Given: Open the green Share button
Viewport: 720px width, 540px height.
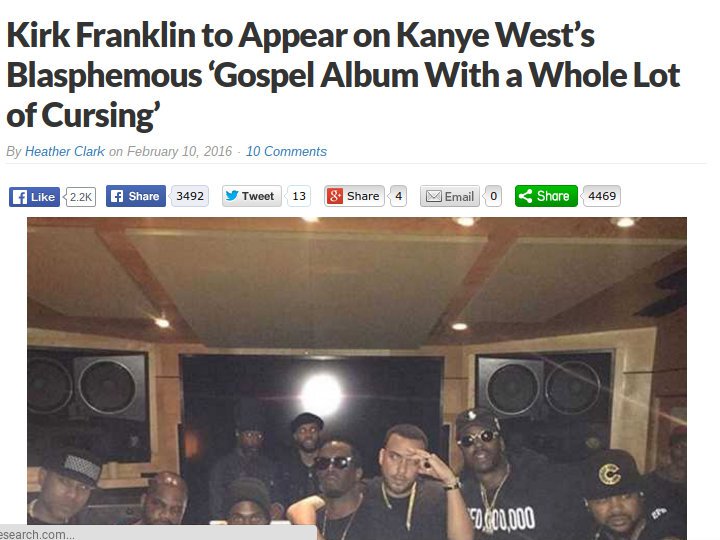Looking at the screenshot, I should click(x=546, y=196).
